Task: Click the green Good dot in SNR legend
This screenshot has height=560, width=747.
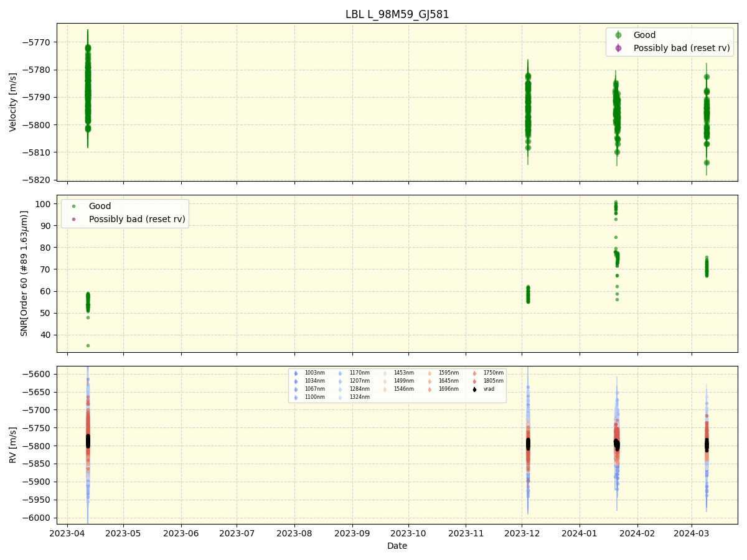Action: click(x=73, y=206)
